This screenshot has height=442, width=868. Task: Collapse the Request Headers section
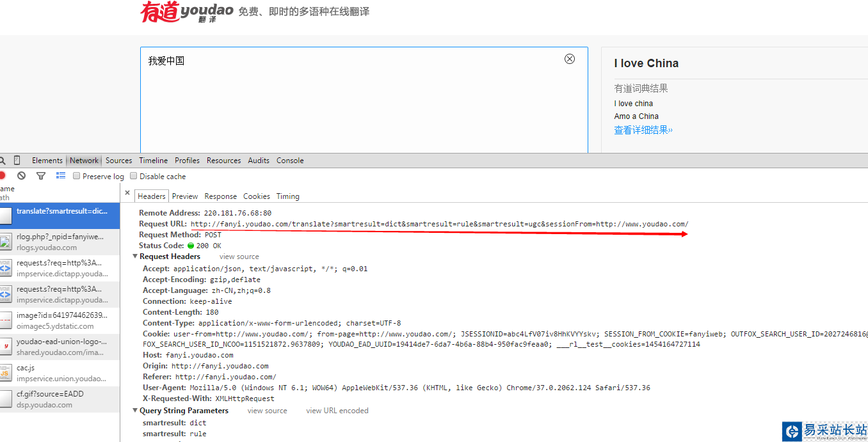click(135, 257)
